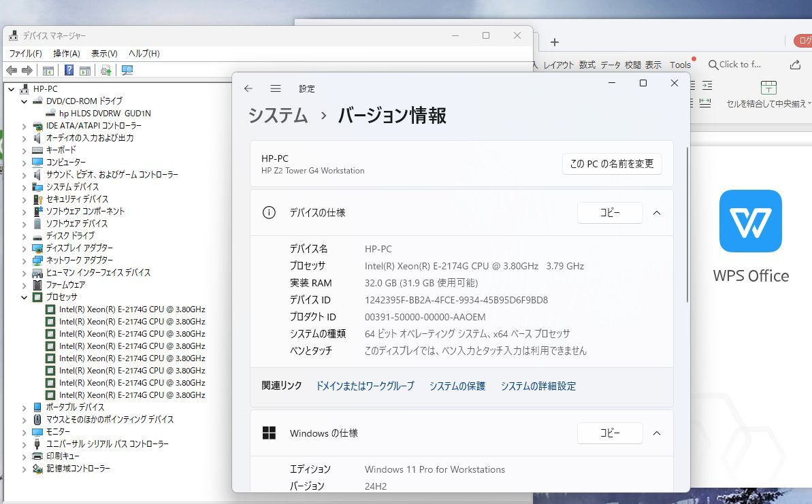This screenshot has width=812, height=504.
Task: Add a new WPS tab with plus icon
Action: [555, 42]
